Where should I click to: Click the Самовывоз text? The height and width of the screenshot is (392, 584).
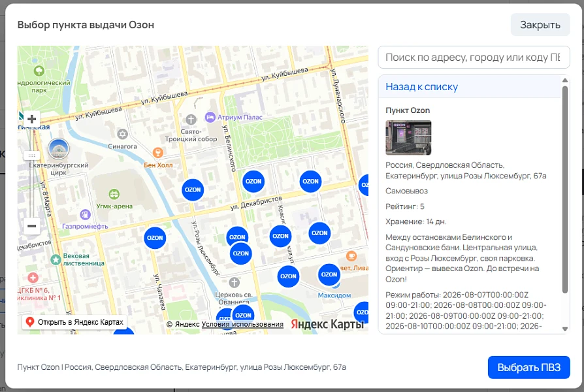click(406, 191)
